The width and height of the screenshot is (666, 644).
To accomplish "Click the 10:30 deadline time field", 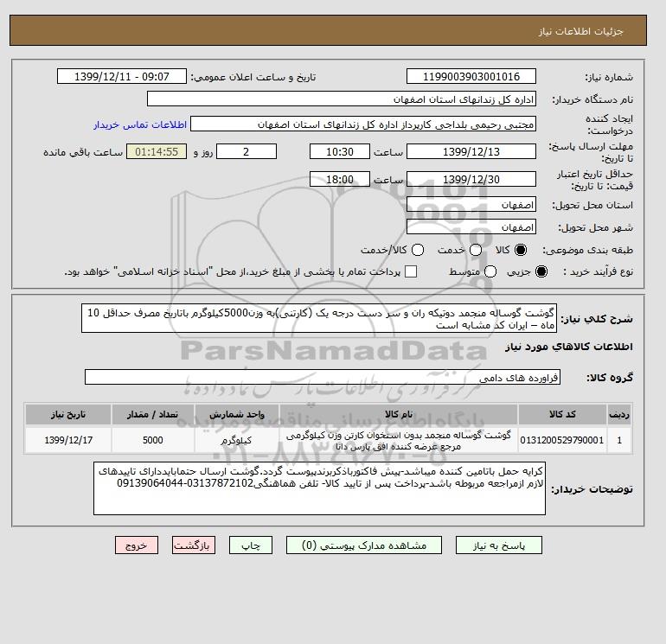I will [340, 151].
